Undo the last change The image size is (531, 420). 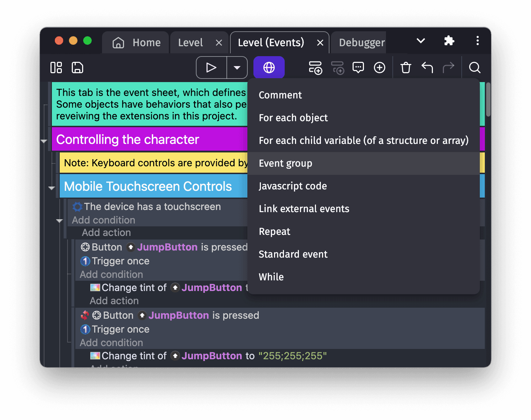(x=427, y=68)
